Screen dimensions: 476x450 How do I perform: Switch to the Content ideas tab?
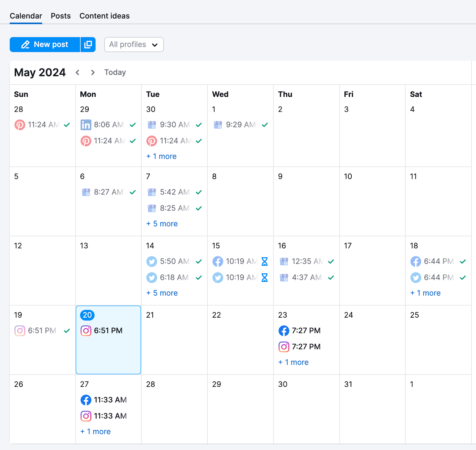click(104, 16)
